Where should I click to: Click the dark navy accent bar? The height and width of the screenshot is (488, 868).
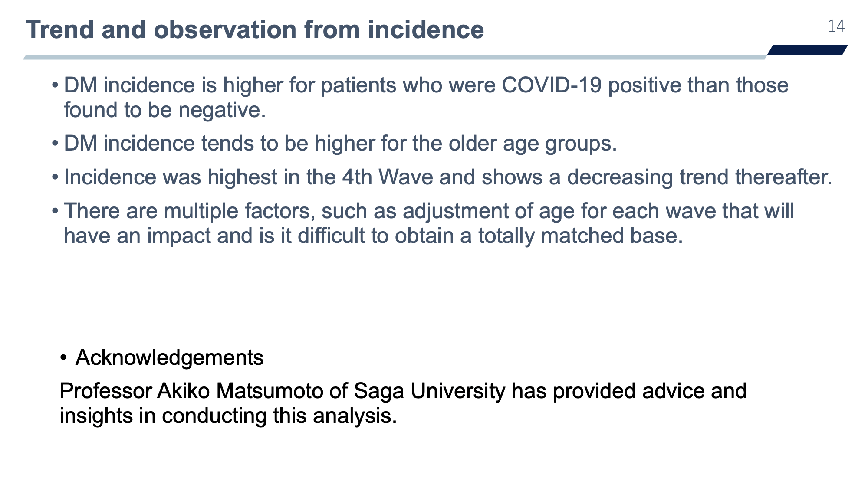(807, 50)
